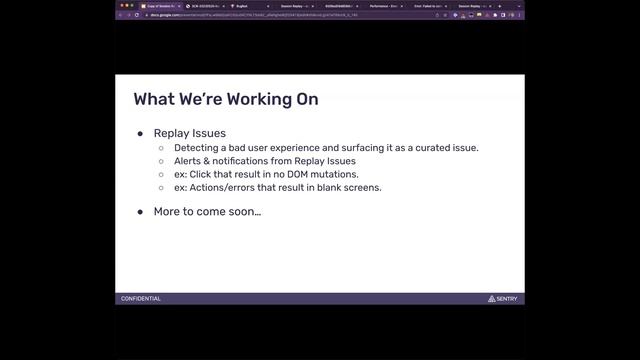Open the browser side panel icon
Screen dimensions: 640x360
(503, 15)
